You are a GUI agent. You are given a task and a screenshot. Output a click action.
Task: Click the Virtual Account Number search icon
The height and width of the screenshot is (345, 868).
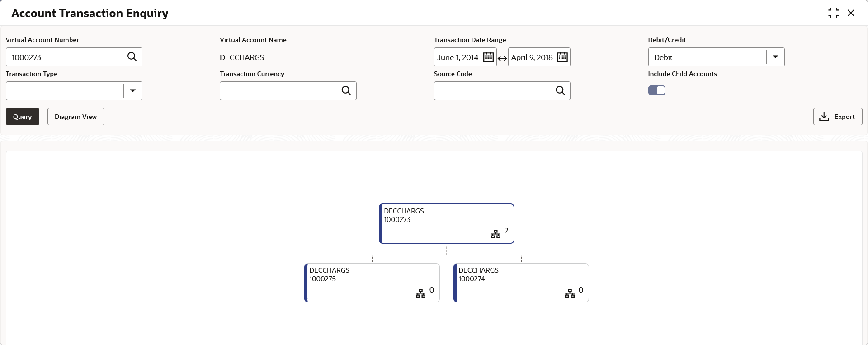point(132,57)
